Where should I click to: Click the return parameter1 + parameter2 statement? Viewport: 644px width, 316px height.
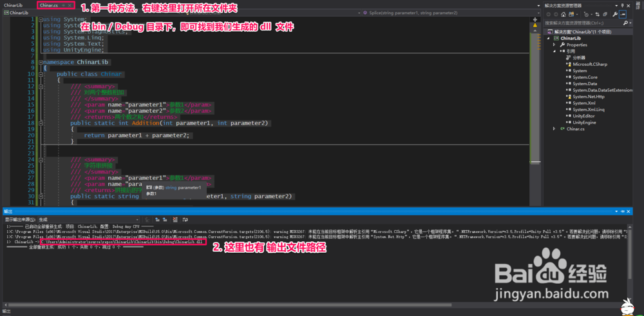tap(138, 135)
